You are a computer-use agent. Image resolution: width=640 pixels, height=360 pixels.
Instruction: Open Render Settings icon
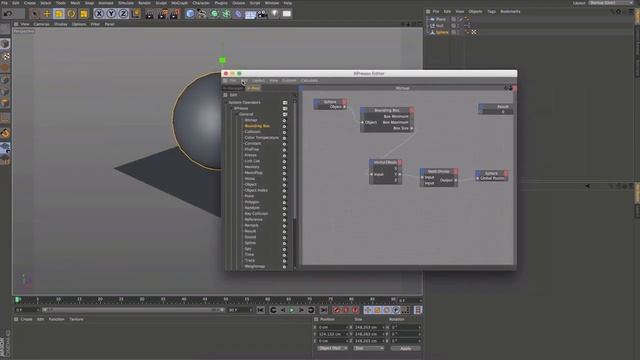175,14
